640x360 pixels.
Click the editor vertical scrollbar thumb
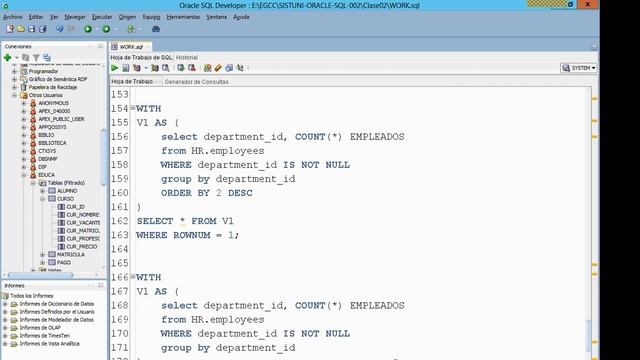(x=588, y=336)
